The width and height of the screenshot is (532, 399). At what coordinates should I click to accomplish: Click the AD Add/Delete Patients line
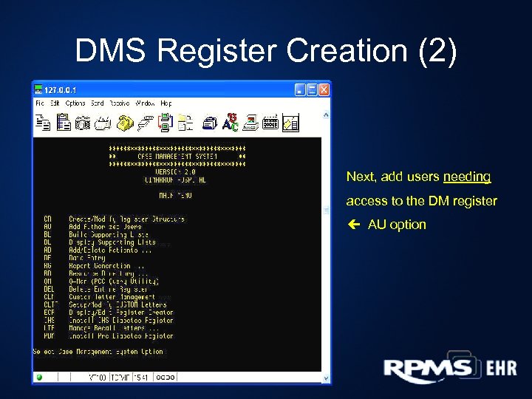[98, 250]
